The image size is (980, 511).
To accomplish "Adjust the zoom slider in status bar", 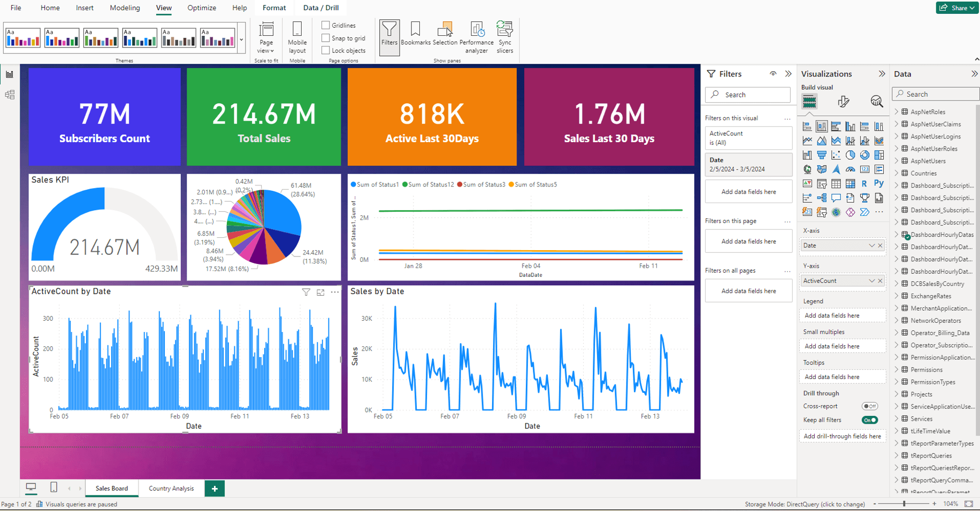I will (905, 504).
